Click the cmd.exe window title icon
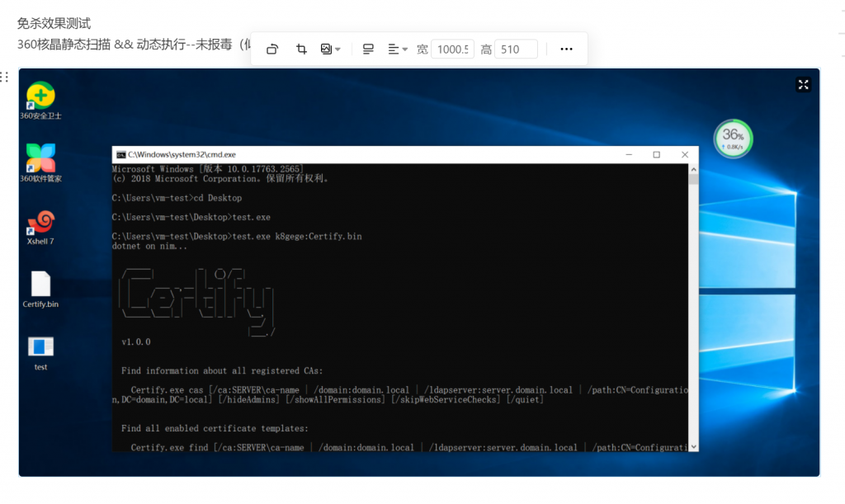 tap(121, 154)
